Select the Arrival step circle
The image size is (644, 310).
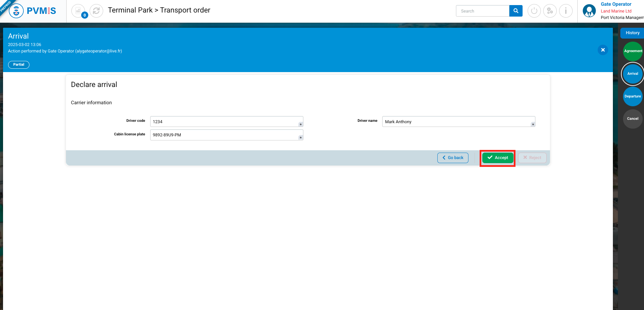point(632,74)
